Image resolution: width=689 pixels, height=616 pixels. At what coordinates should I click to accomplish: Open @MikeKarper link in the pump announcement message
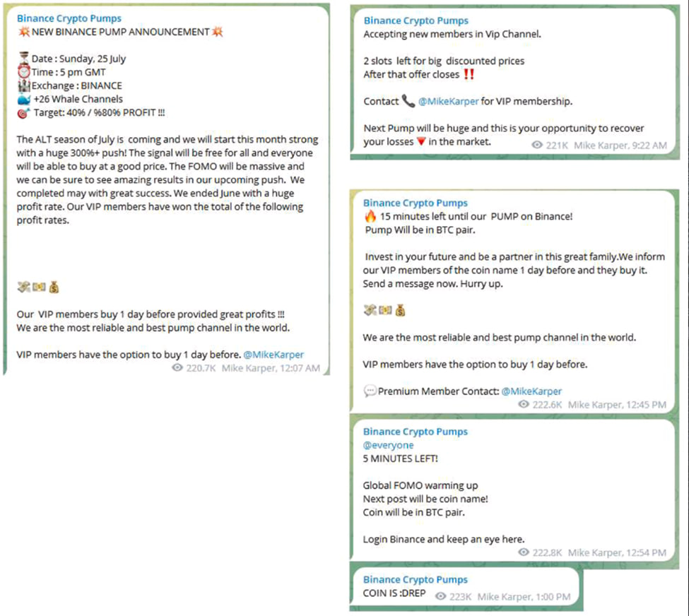pos(273,355)
